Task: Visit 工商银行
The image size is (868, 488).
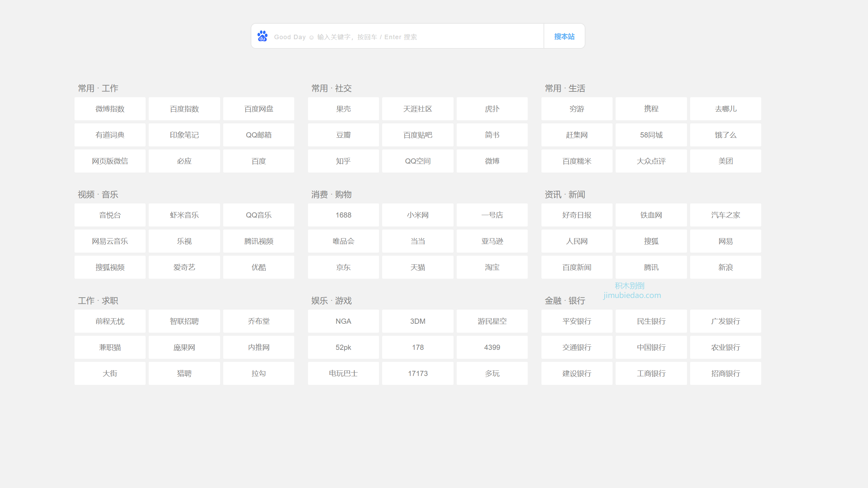Action: coord(651,374)
